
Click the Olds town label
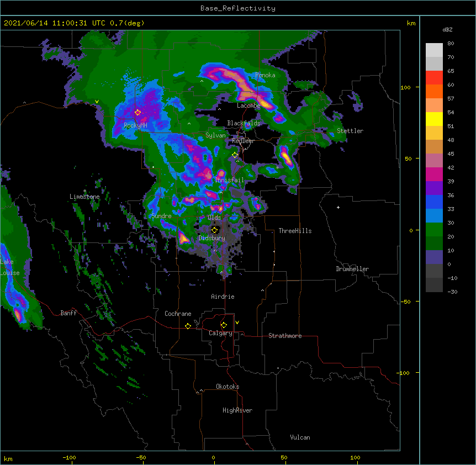point(214,218)
